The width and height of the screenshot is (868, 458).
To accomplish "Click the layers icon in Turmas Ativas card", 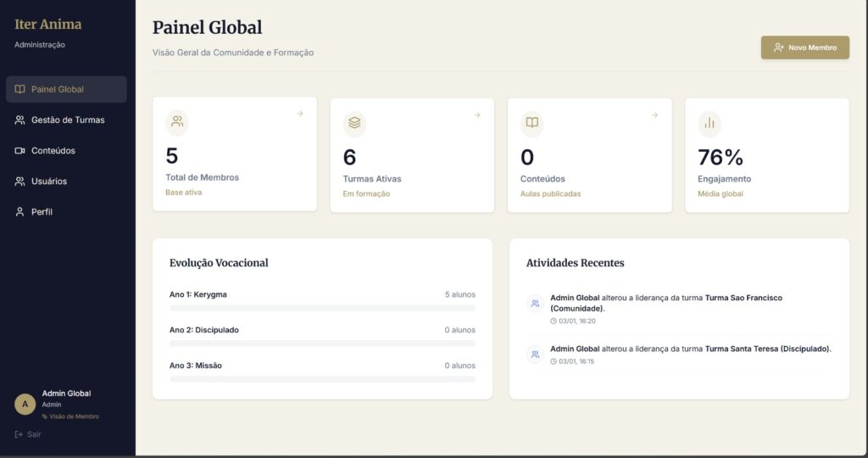I will tap(354, 122).
